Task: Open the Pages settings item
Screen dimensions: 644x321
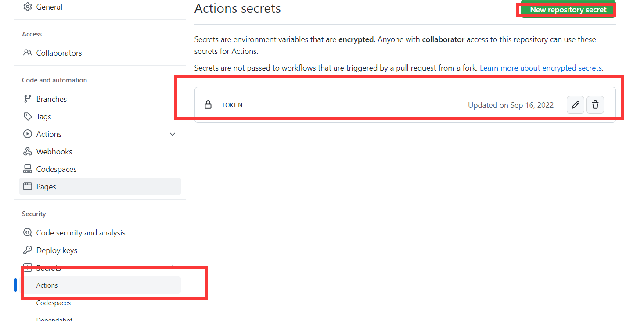Action: tap(46, 187)
